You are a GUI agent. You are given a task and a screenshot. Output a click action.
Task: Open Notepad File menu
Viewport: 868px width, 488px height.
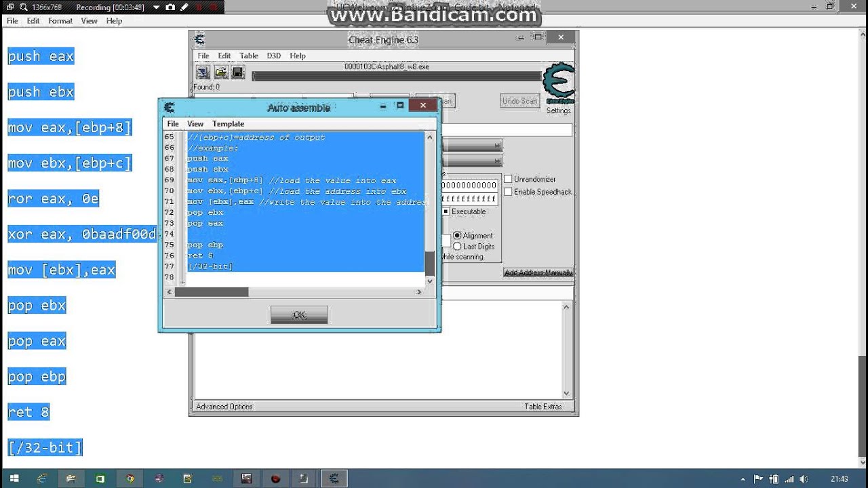(12, 21)
